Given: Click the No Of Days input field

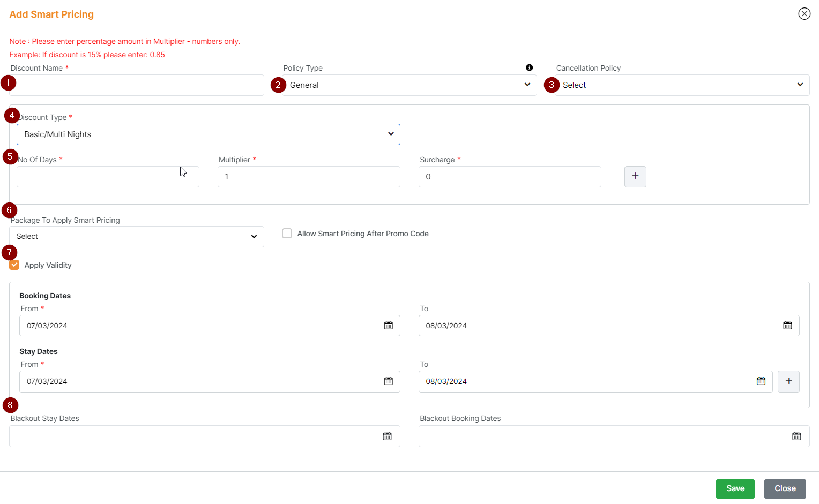Looking at the screenshot, I should (x=107, y=176).
